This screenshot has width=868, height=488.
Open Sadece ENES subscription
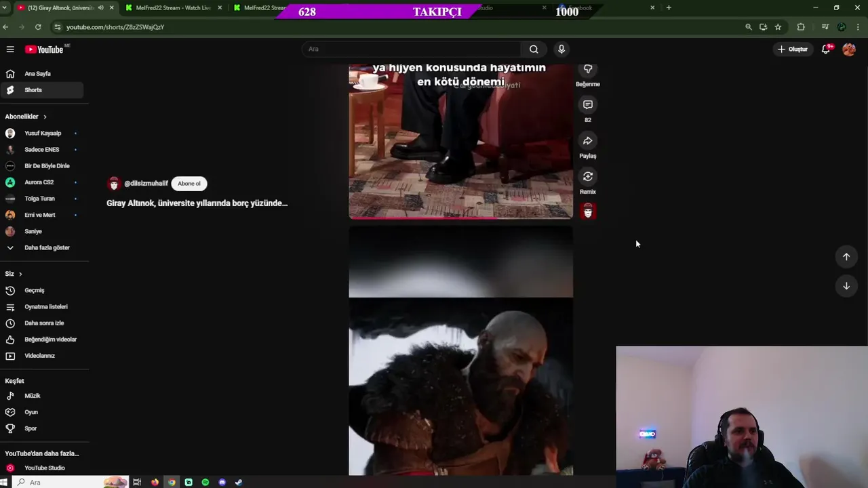coord(41,150)
